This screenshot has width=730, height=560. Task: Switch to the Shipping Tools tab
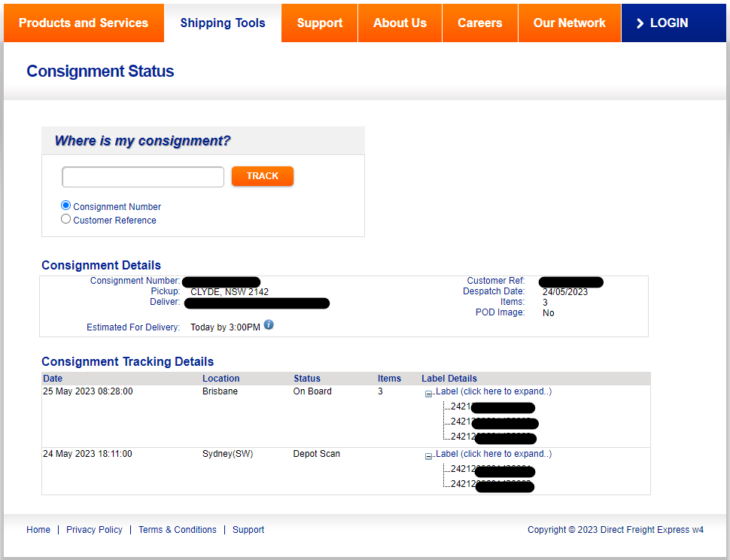point(223,23)
